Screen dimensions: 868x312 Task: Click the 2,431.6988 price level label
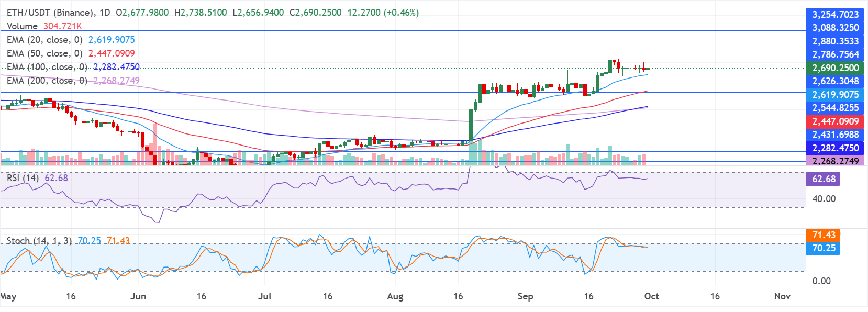[835, 135]
